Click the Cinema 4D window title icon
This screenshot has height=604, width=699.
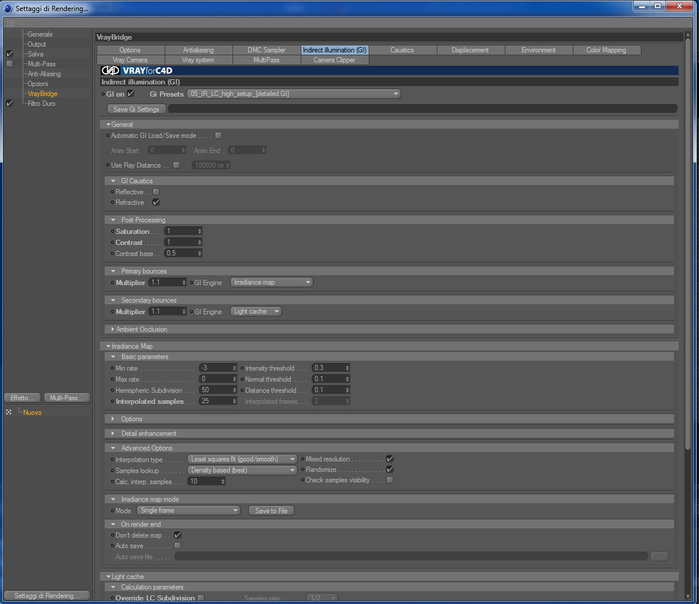pos(8,8)
